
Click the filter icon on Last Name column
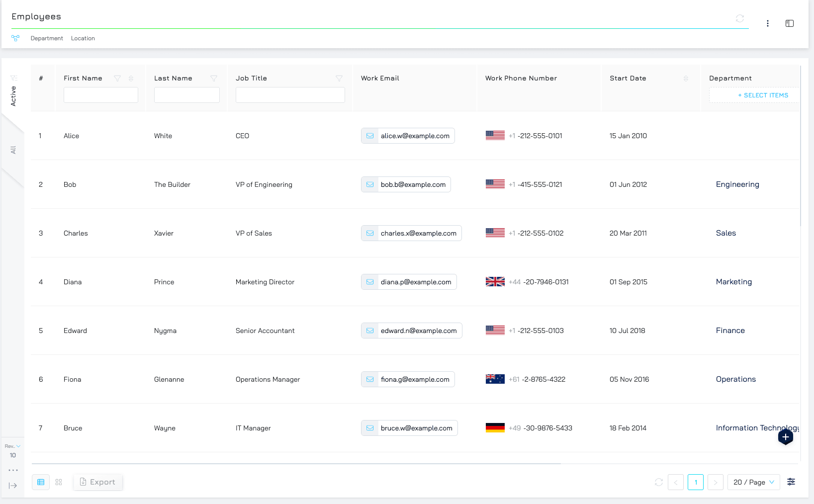click(x=213, y=79)
